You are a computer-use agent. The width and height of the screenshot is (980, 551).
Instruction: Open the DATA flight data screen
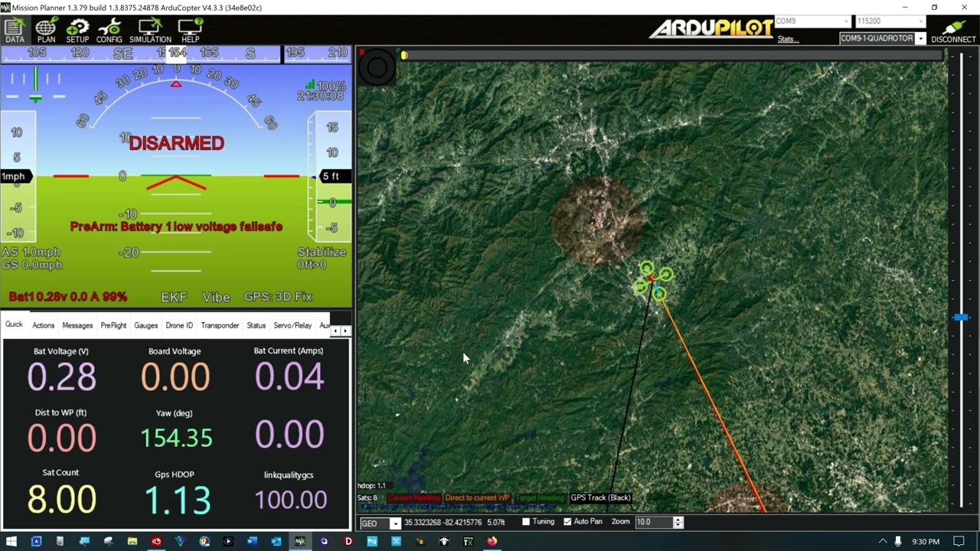click(x=15, y=30)
